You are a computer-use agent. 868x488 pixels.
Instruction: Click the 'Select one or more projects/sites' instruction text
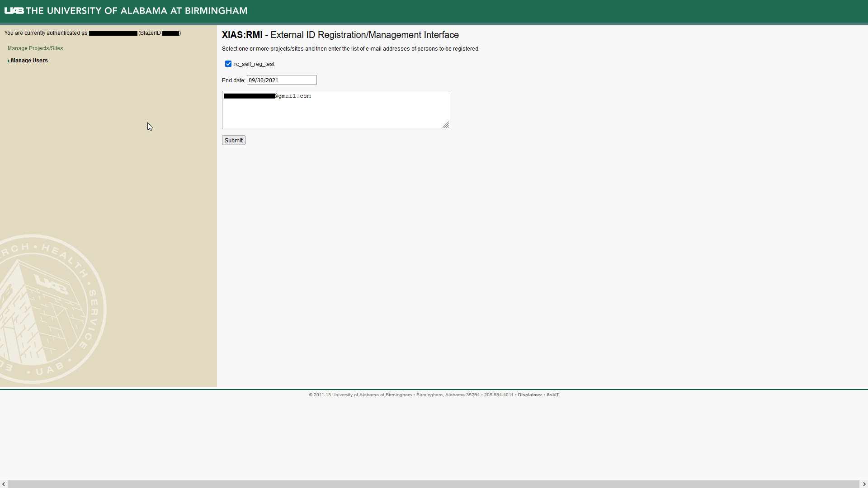350,49
